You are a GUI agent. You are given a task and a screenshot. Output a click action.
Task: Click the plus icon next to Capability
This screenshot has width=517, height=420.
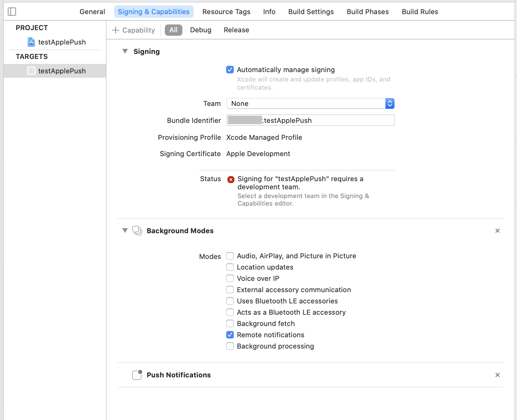coord(116,30)
